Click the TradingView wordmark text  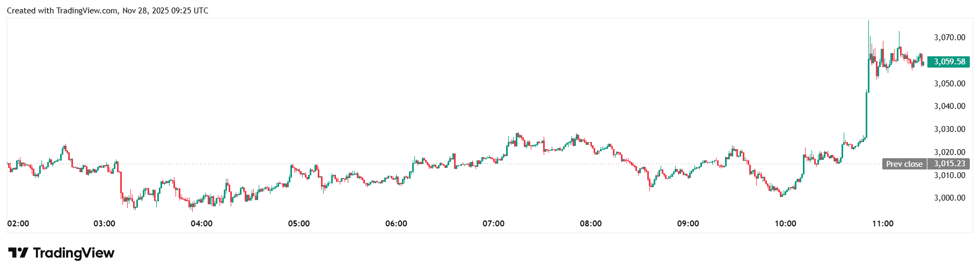coord(74,253)
